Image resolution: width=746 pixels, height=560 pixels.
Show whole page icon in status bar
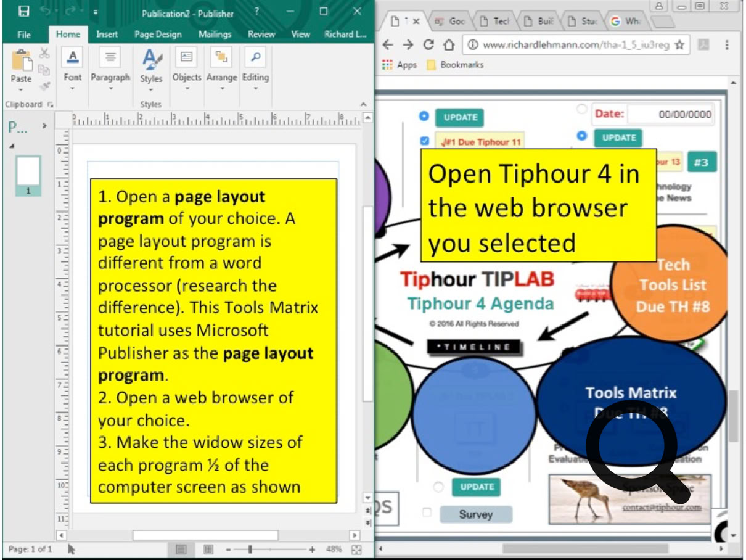[356, 549]
